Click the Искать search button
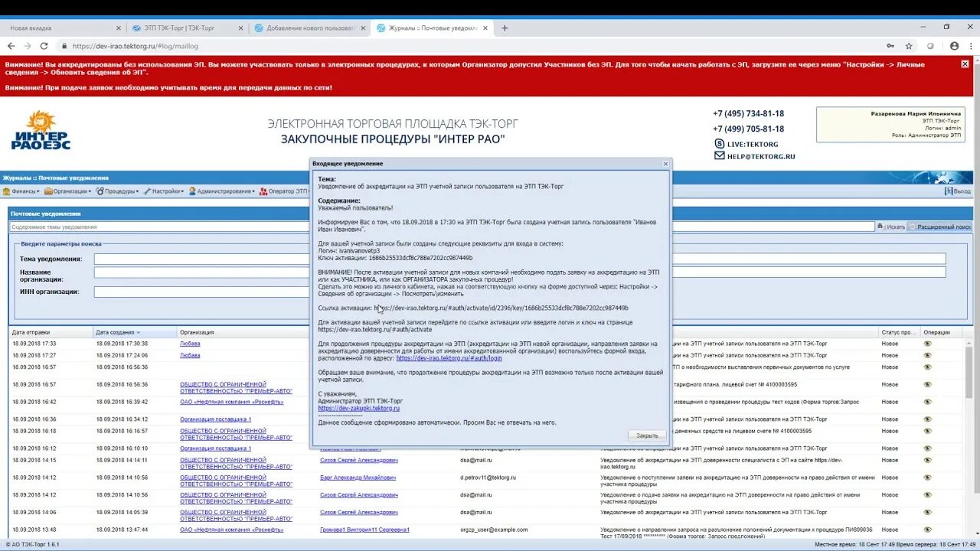The height and width of the screenshot is (551, 980). click(891, 227)
